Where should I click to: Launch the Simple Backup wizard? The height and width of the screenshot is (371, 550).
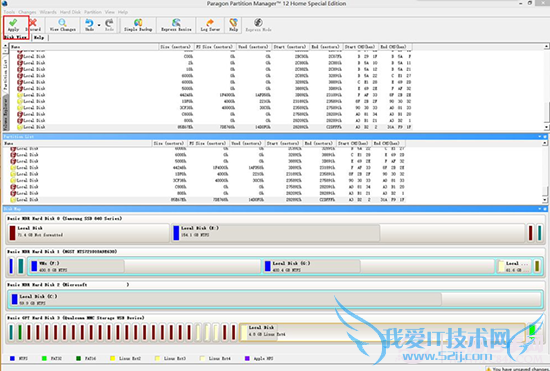pyautogui.click(x=138, y=25)
